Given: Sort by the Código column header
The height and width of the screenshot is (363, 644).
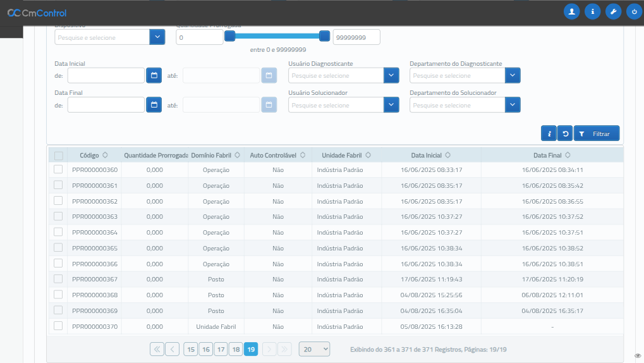Looking at the screenshot, I should coord(94,155).
